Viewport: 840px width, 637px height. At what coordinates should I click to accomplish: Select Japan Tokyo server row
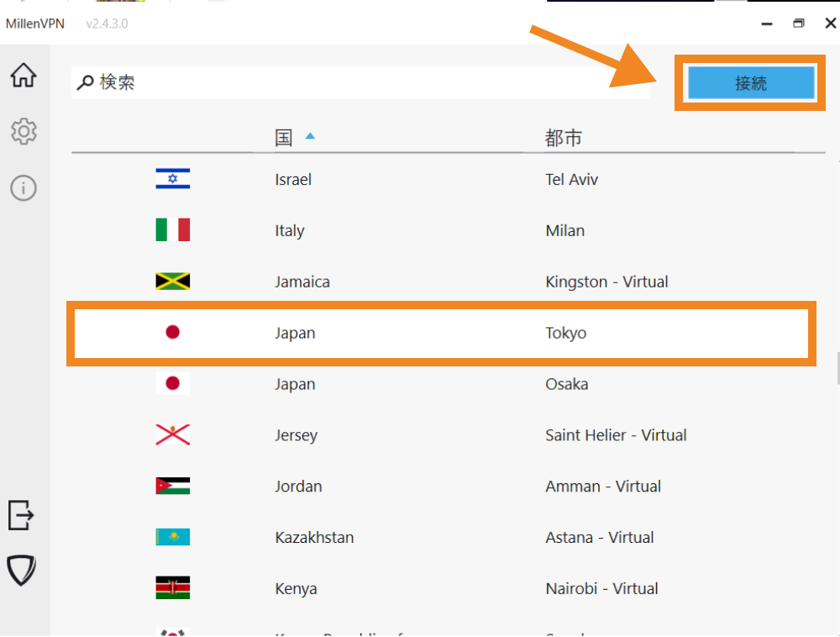(x=441, y=333)
